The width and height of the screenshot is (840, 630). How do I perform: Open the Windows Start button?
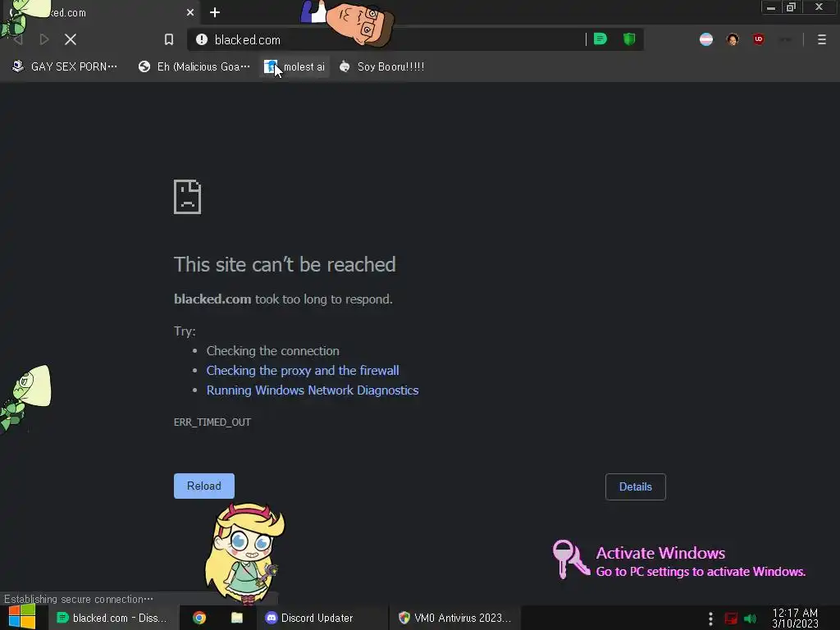click(22, 618)
